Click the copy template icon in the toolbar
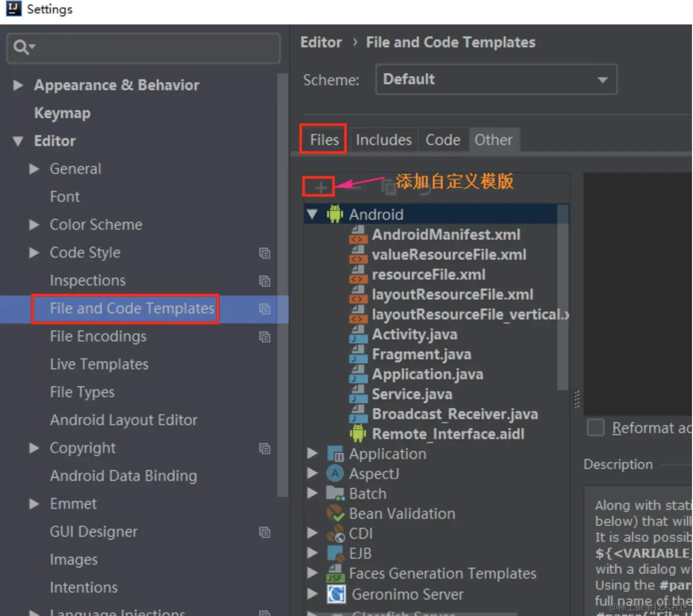 389,187
